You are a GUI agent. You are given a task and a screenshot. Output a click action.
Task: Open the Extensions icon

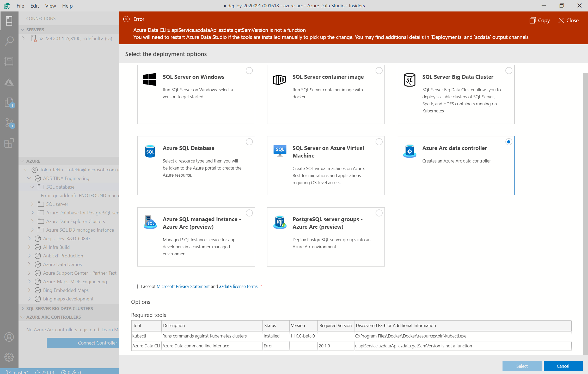[x=9, y=143]
